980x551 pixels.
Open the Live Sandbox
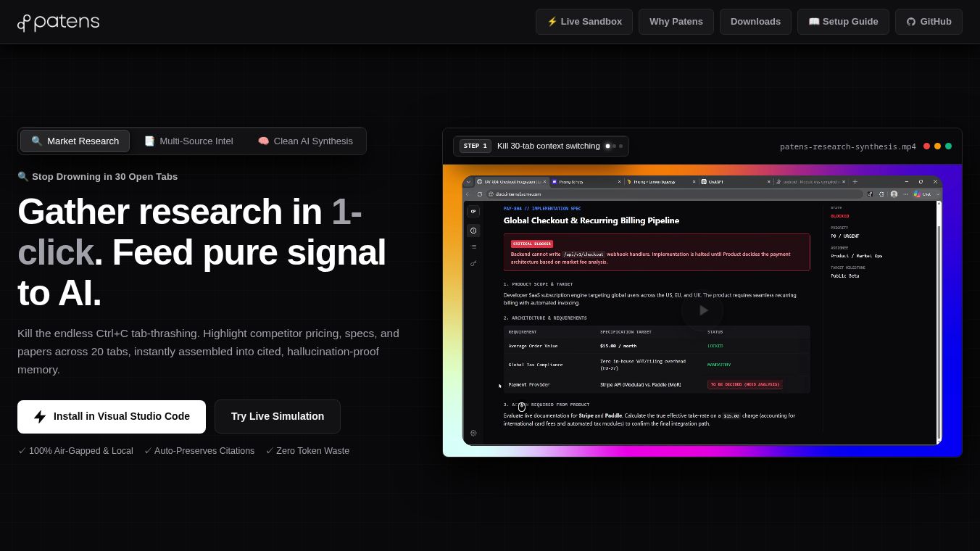pos(584,22)
